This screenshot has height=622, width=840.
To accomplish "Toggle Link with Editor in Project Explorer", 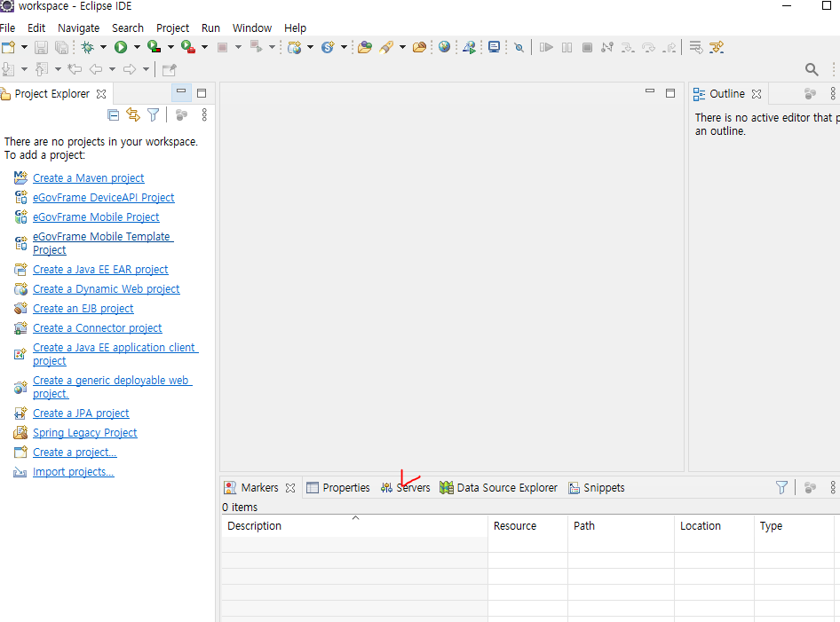I will pyautogui.click(x=133, y=114).
